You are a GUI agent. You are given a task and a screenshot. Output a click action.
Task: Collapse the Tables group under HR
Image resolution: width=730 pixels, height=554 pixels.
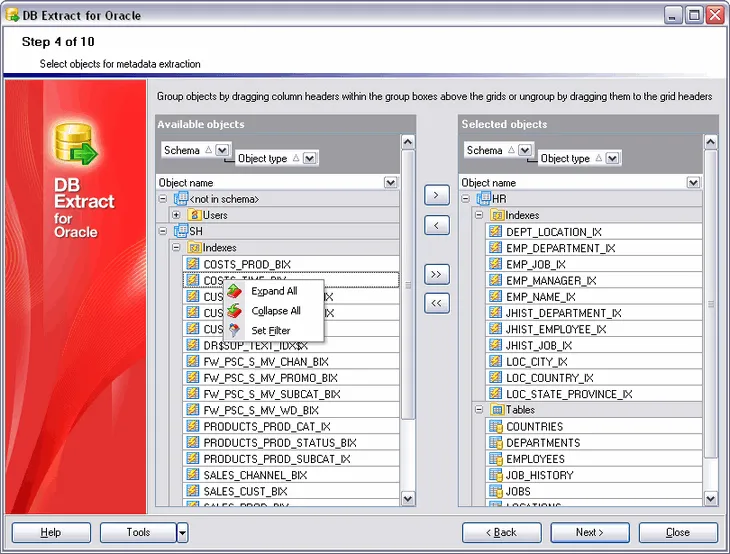coord(479,410)
